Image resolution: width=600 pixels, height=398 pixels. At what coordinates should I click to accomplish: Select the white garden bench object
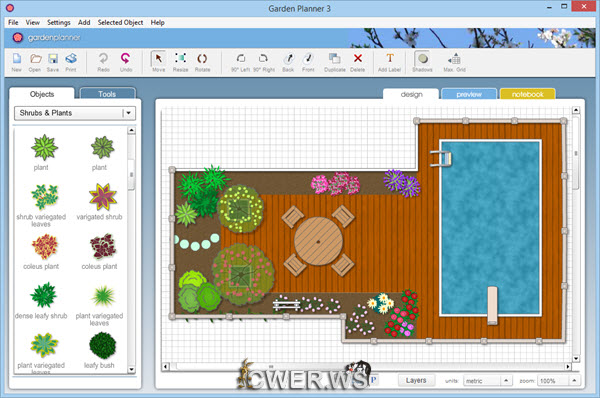pos(286,305)
